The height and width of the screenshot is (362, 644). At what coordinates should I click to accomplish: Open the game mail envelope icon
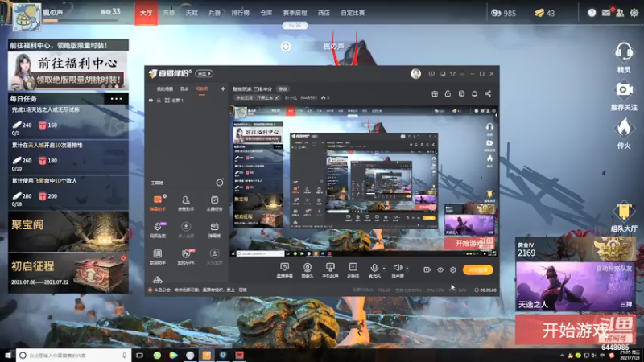(606, 13)
